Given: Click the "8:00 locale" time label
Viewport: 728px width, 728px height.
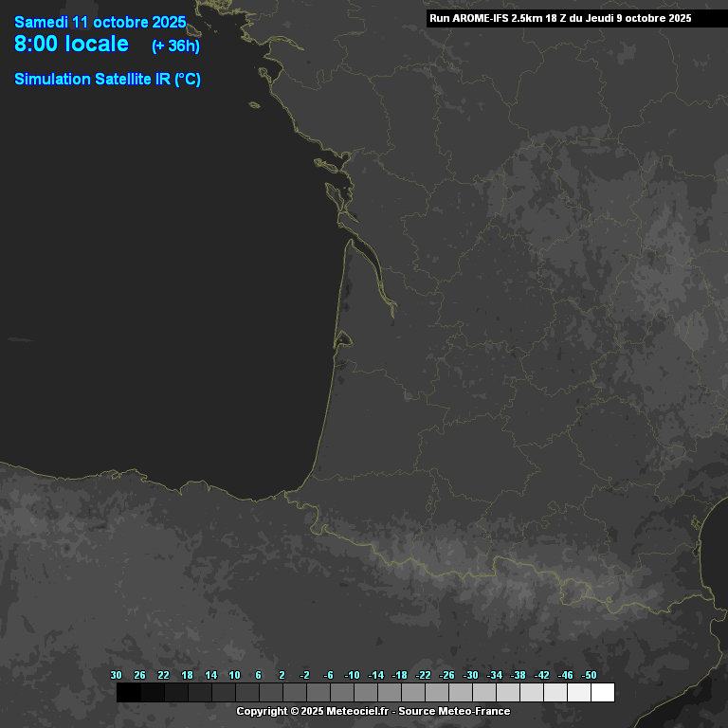Looking at the screenshot, I should click(72, 44).
